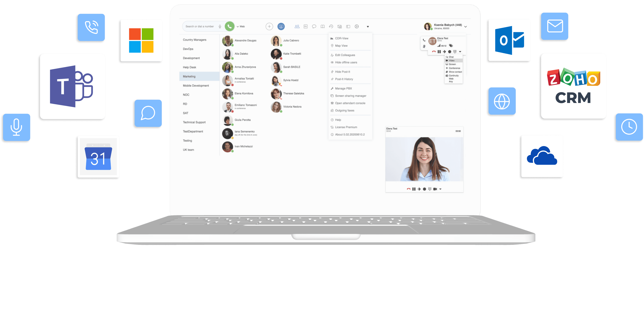Click the microphone icon in search field
The width and height of the screenshot is (644, 326).
pos(220,26)
